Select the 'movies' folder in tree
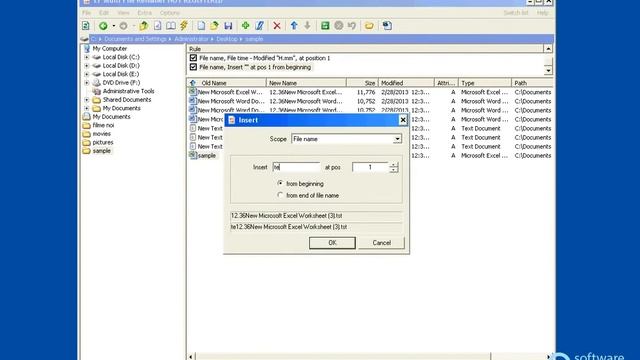 click(102, 134)
